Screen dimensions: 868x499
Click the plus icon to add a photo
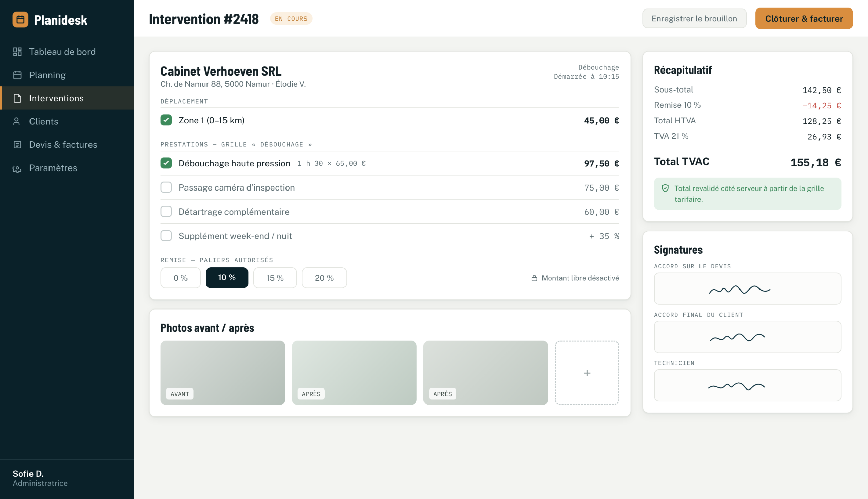tap(587, 373)
